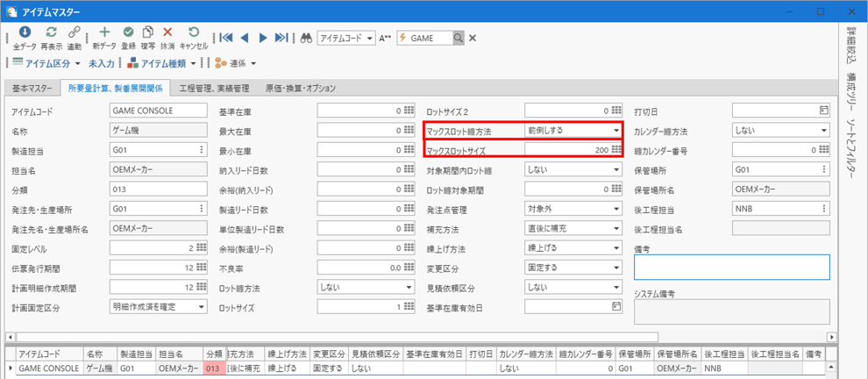Click the 備考 remarks text box
This screenshot has height=379, width=868.
point(732,267)
